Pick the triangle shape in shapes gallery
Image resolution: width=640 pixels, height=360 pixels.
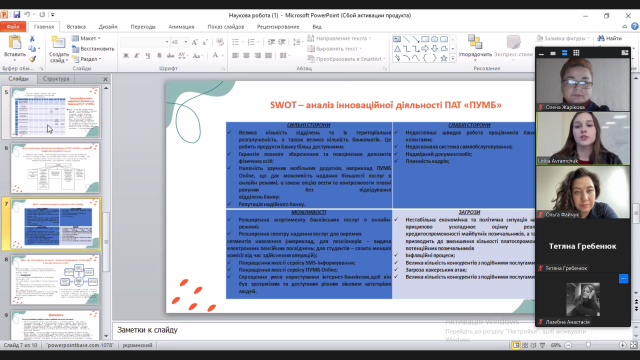coord(397,49)
